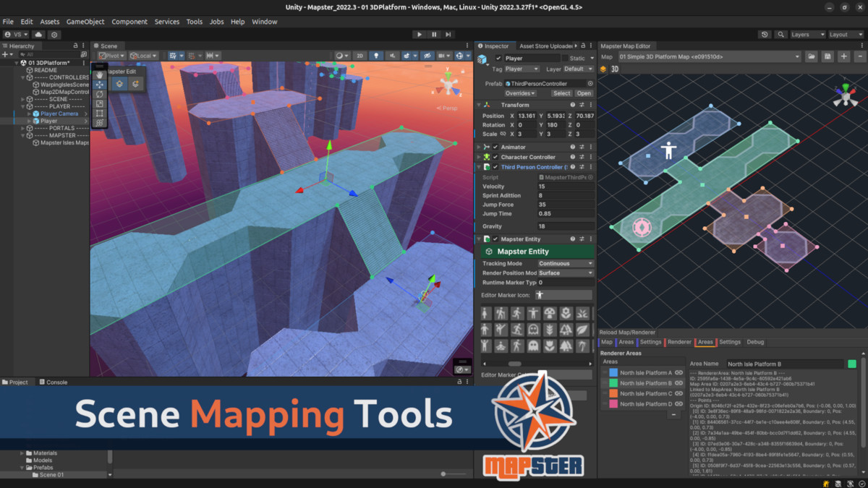Open the Tag dropdown
The image size is (868, 488).
click(522, 69)
